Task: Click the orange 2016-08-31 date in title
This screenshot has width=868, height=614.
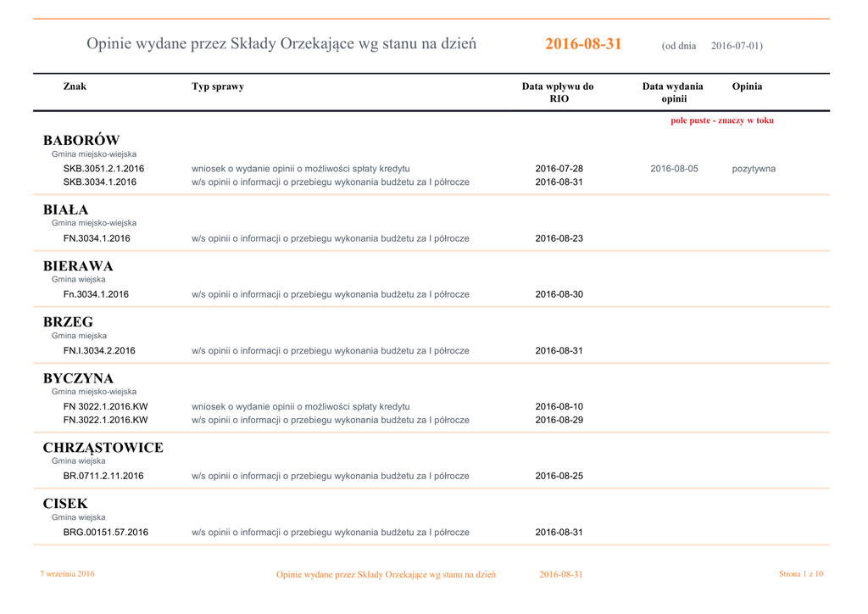Action: tap(583, 44)
